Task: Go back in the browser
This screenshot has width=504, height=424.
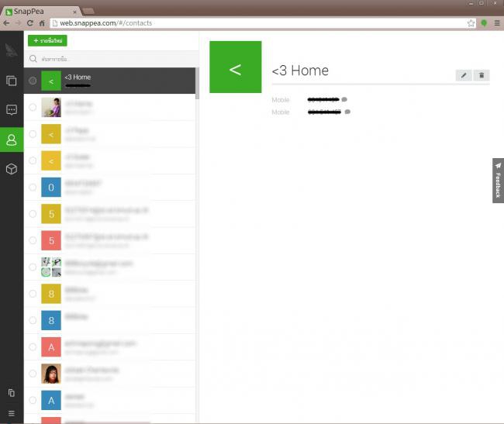Action: click(x=6, y=23)
